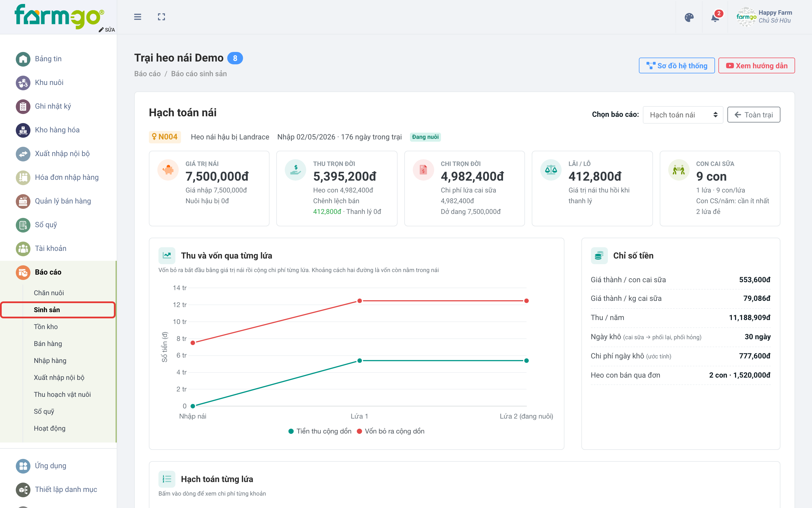Click the Sơ đồ hệ thống button
This screenshot has width=812, height=508.
[x=676, y=65]
